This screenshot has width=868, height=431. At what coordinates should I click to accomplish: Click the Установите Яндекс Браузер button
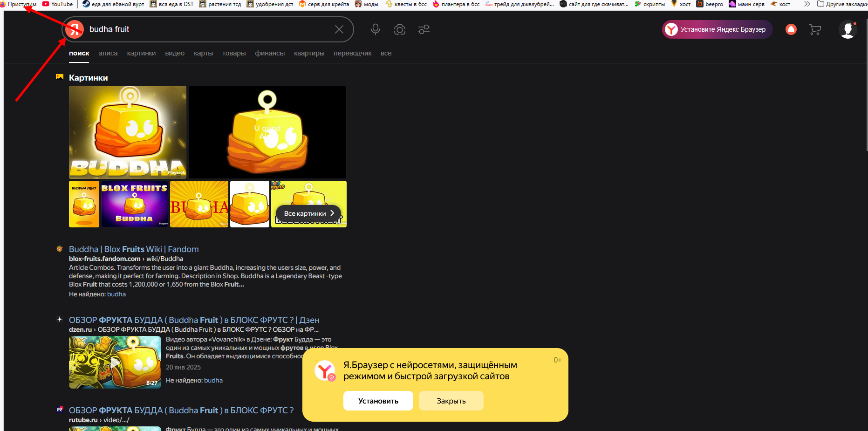[717, 29]
